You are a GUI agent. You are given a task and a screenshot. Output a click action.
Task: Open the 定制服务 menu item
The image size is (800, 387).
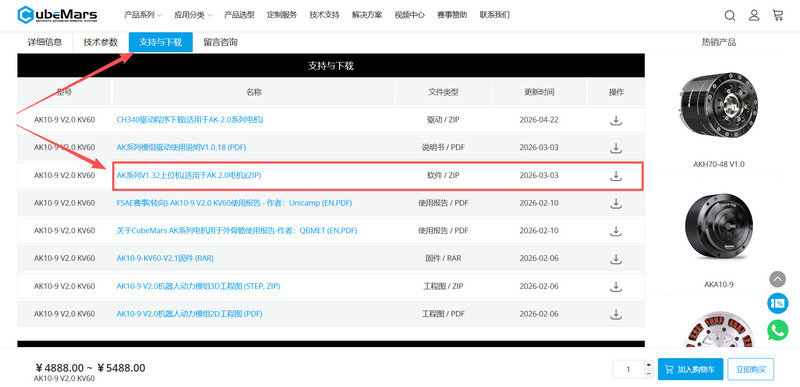pyautogui.click(x=282, y=15)
